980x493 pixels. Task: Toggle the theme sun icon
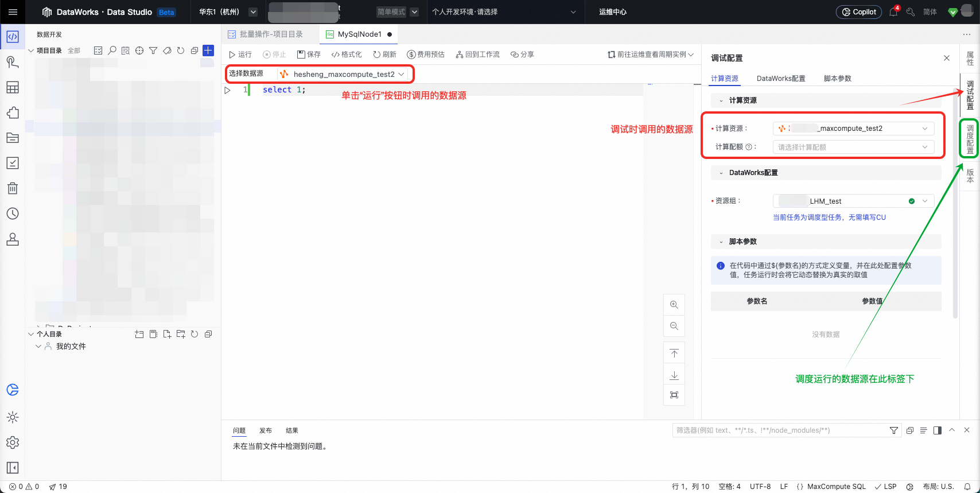point(13,417)
